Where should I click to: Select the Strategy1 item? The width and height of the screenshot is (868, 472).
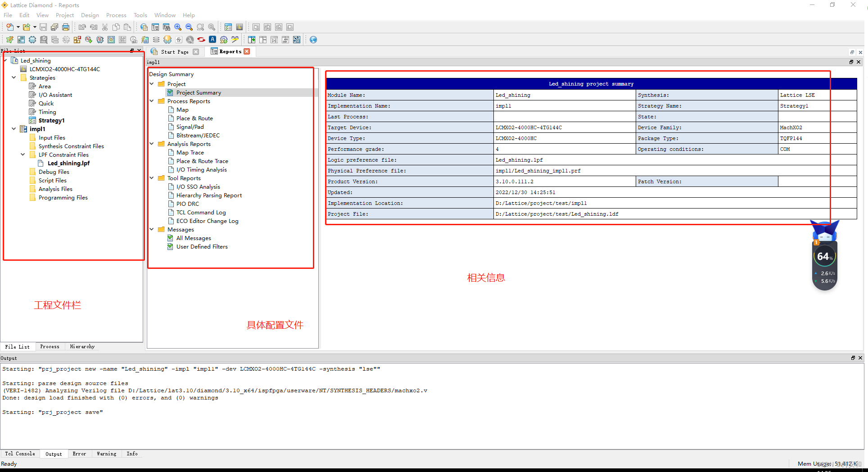tap(51, 120)
